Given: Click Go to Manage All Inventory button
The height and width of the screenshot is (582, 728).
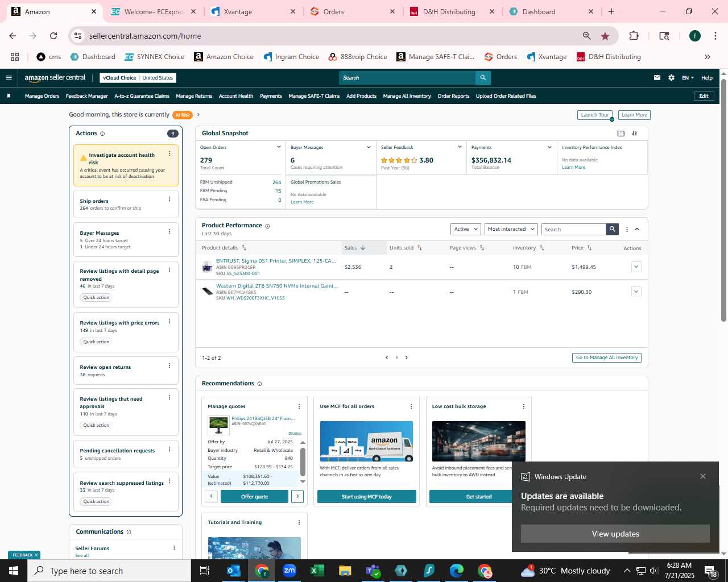Looking at the screenshot, I should (607, 357).
